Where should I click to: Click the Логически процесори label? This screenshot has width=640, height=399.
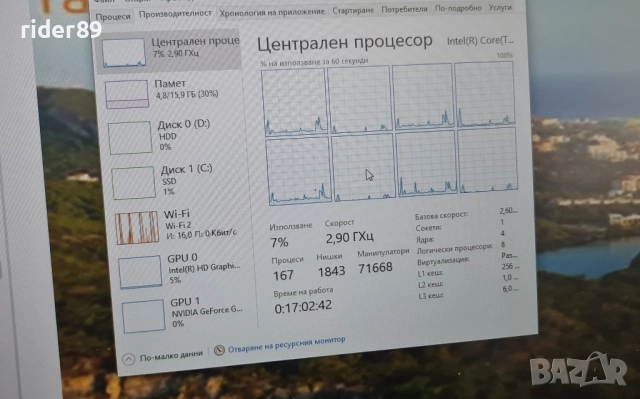coord(455,248)
